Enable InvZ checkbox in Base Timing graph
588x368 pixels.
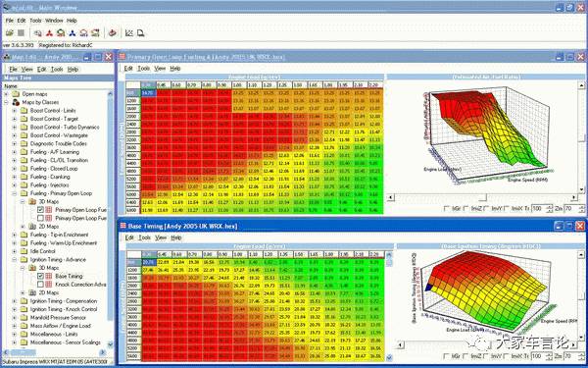[465, 355]
